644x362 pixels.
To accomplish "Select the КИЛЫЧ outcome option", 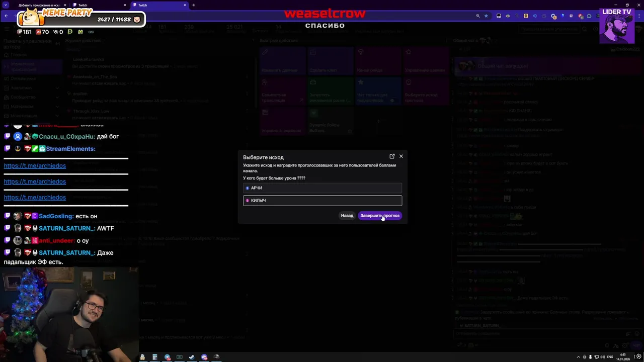I will pos(323,201).
